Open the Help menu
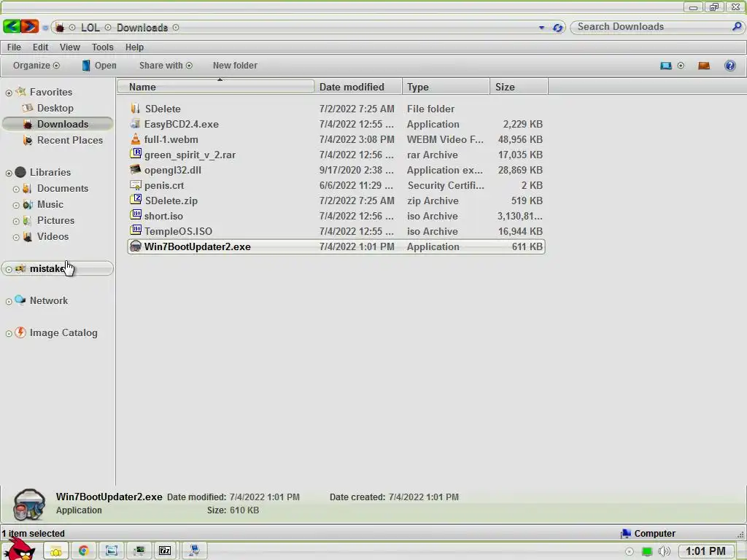Image resolution: width=747 pixels, height=560 pixels. click(x=134, y=47)
